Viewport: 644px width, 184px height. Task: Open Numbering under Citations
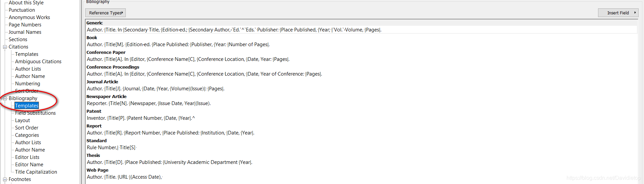[28, 84]
